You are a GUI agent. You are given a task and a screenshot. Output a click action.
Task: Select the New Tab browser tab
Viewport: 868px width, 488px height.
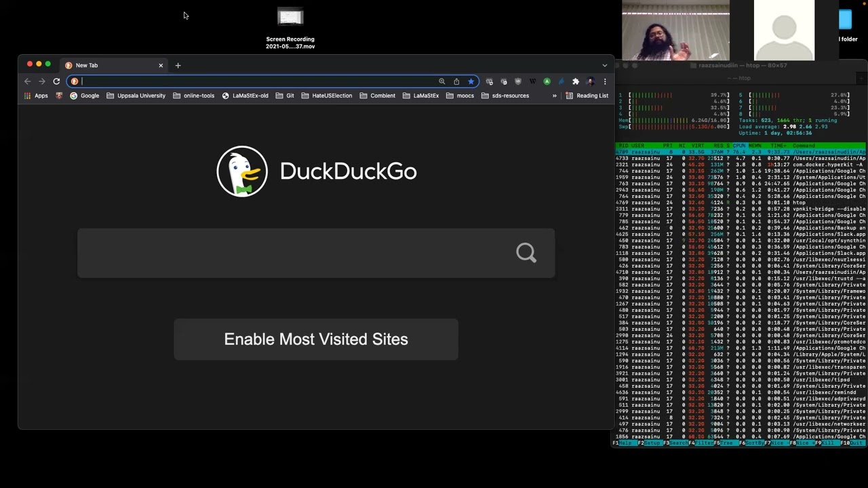pos(113,65)
